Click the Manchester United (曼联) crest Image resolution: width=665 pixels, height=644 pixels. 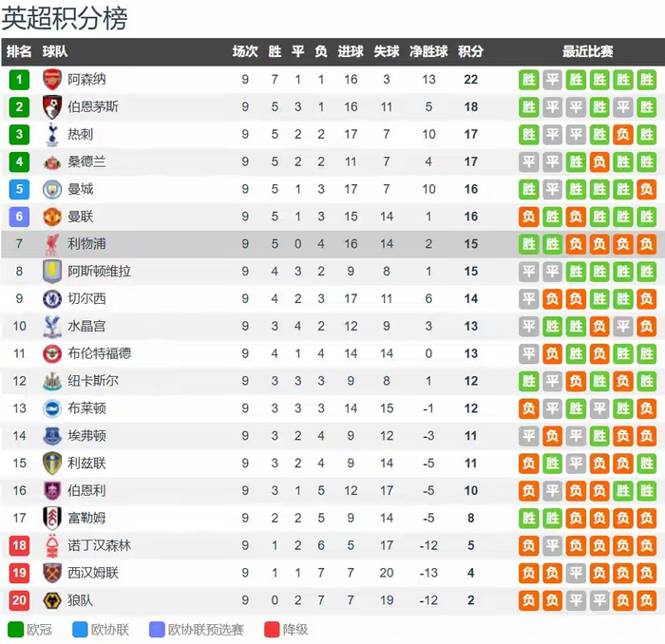coord(52,217)
